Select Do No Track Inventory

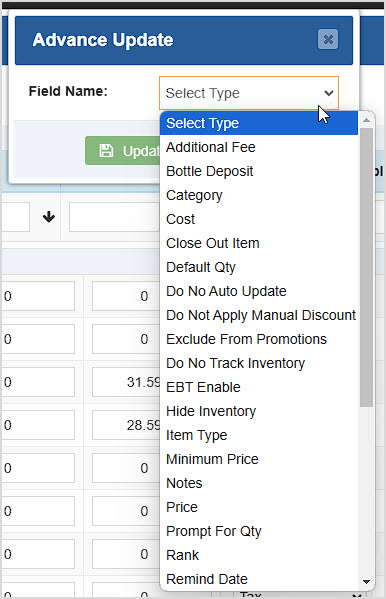pos(259,363)
